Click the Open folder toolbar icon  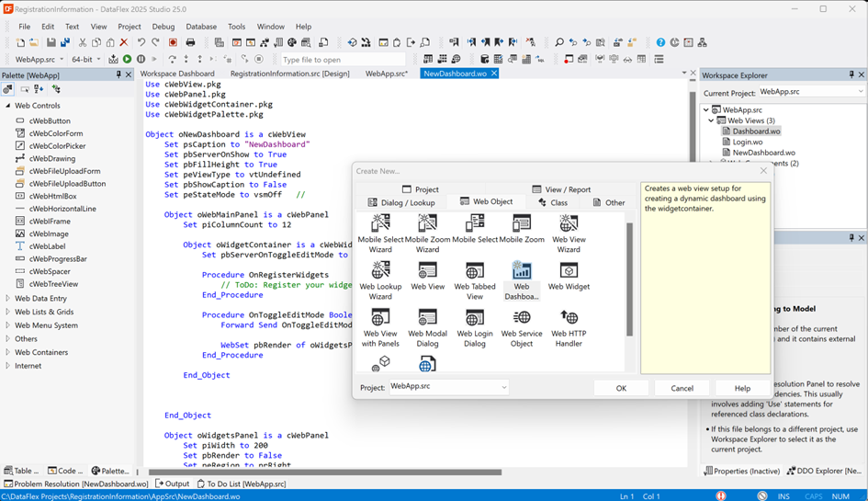(34, 42)
